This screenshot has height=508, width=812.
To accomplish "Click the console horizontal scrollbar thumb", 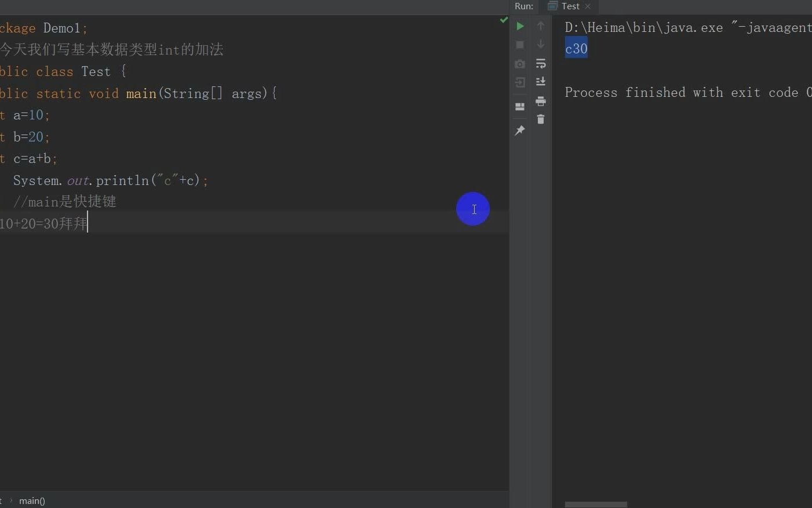I will 596,505.
